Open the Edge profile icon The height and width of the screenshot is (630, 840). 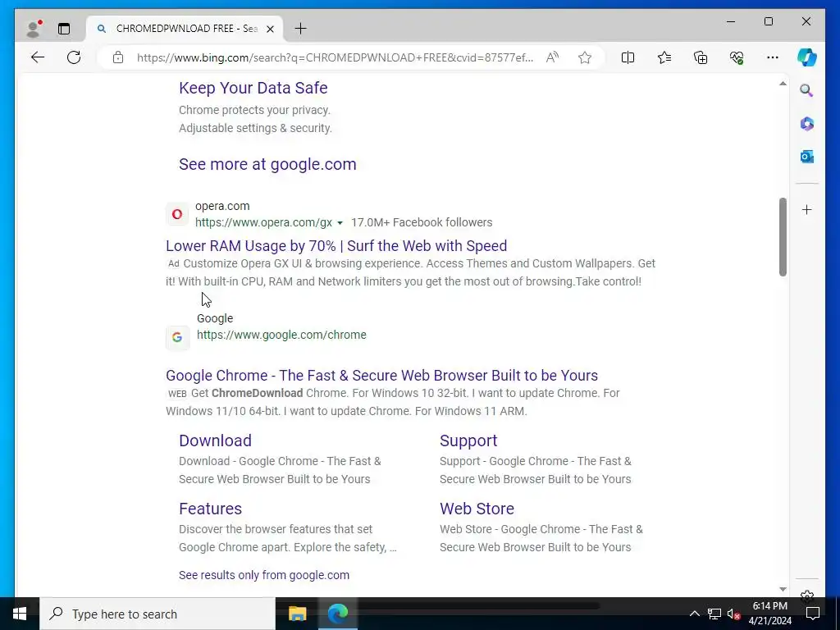coord(34,29)
